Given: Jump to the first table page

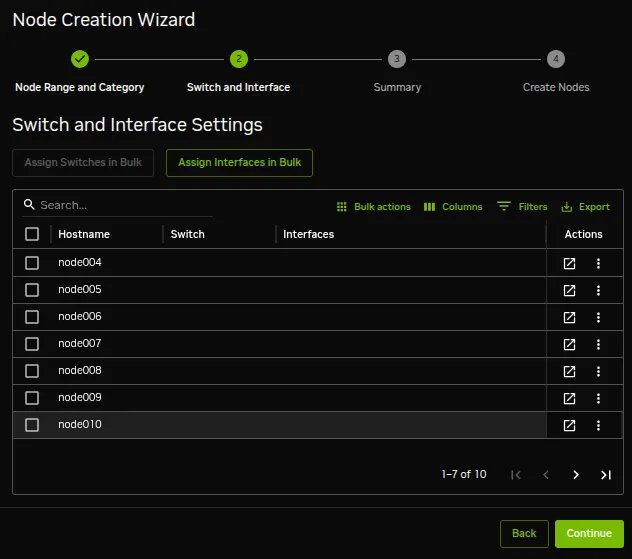Looking at the screenshot, I should pos(516,475).
